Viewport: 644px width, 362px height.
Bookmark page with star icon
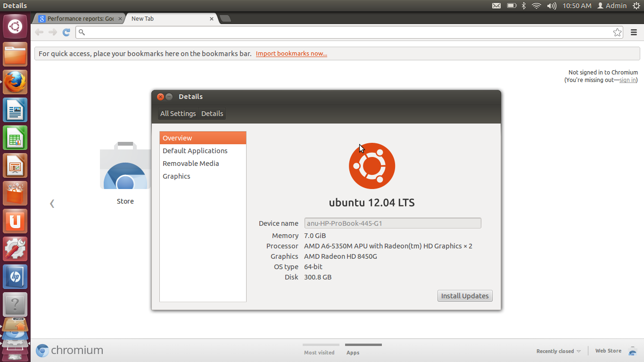[617, 32]
